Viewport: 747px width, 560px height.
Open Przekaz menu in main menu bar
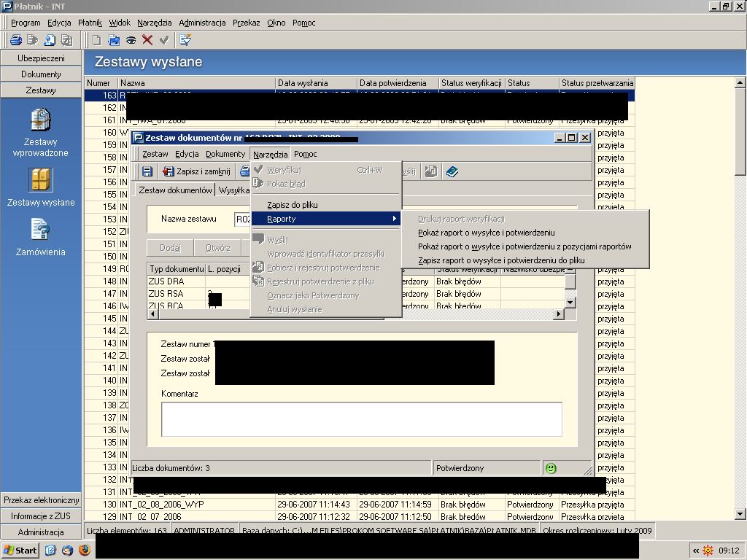point(247,23)
